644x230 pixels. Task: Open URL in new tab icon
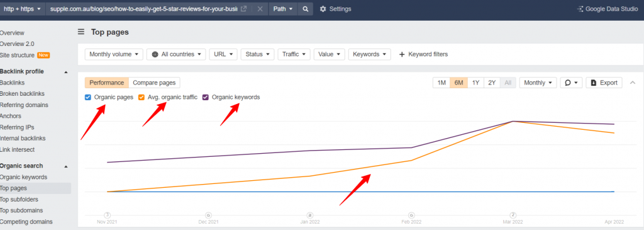(243, 9)
